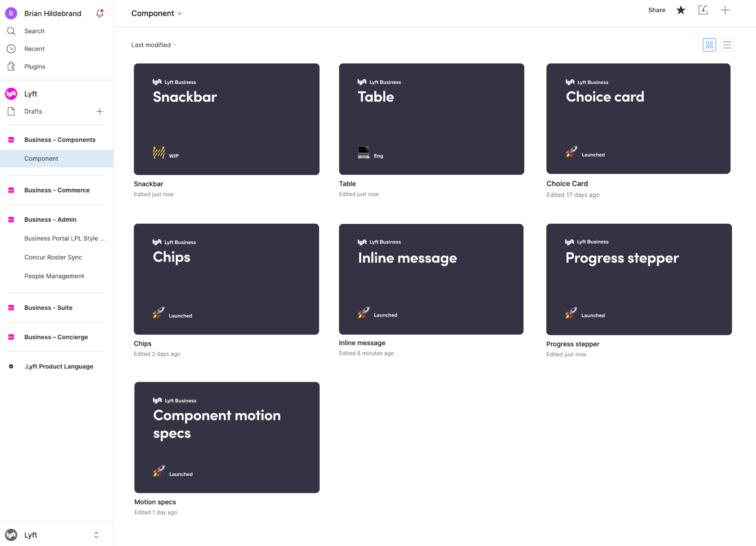
Task: Click "Edited 1 day ago" text
Action: [156, 512]
